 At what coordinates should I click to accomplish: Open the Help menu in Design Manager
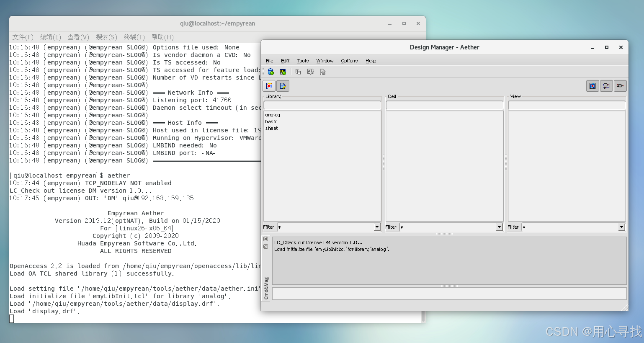371,61
